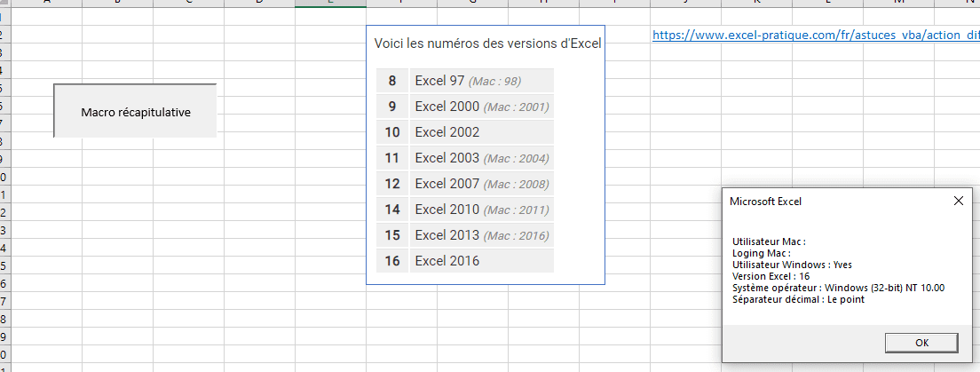
Task: Click version number 14 in the table
Action: (x=392, y=210)
